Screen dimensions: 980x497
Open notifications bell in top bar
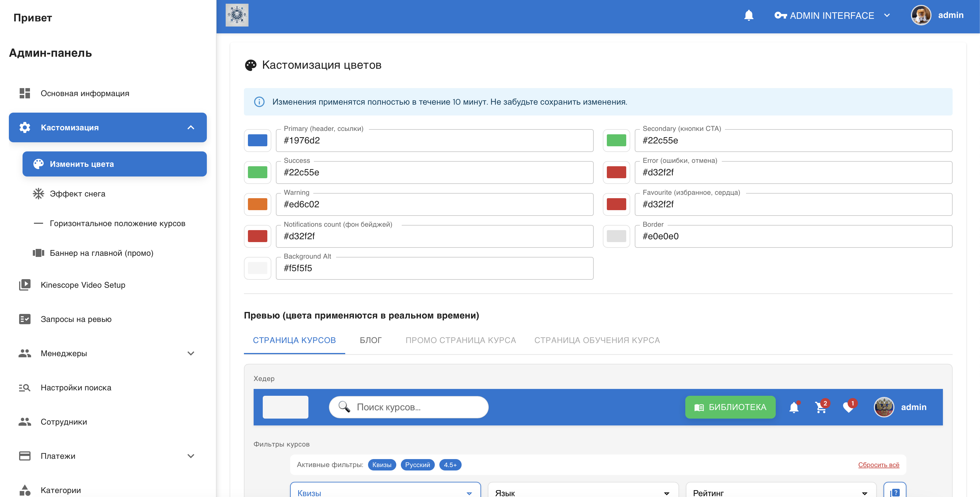pyautogui.click(x=748, y=15)
